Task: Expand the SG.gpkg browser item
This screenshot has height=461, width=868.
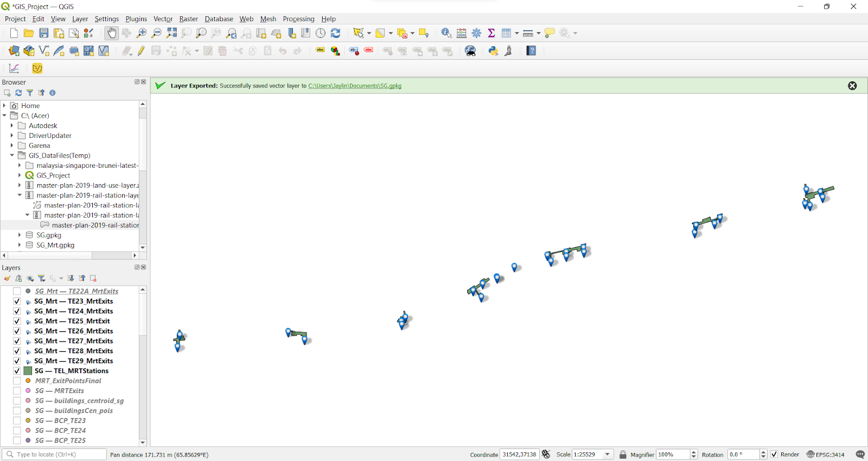Action: click(x=20, y=235)
